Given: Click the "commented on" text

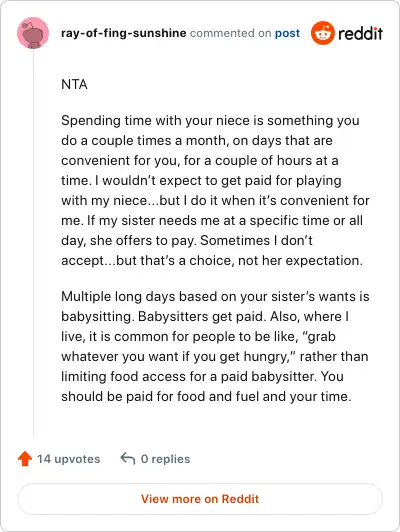Looking at the screenshot, I should tap(230, 33).
